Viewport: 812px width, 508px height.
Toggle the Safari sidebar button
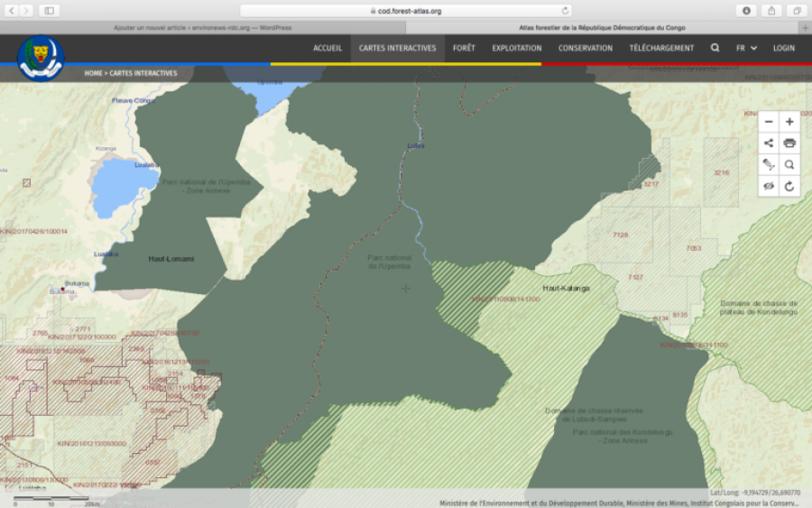(x=48, y=11)
